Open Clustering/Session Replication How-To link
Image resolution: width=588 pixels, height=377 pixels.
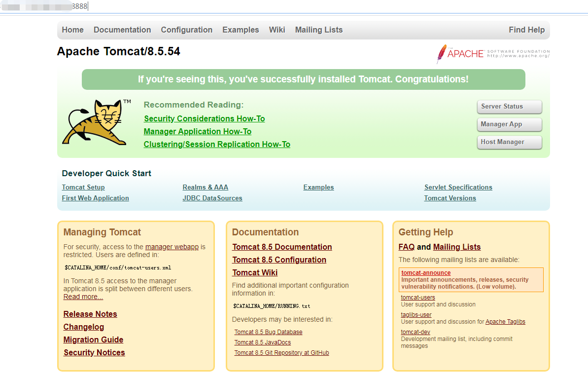(x=217, y=144)
